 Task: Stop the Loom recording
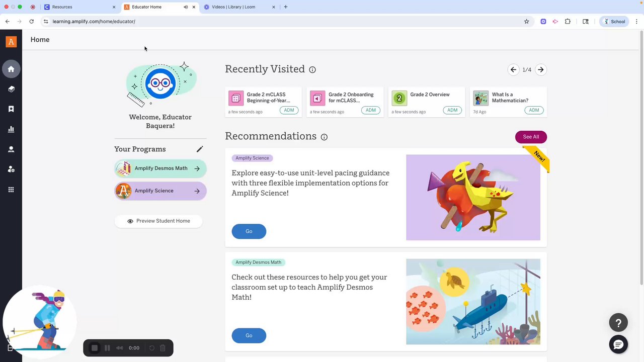coord(94,348)
